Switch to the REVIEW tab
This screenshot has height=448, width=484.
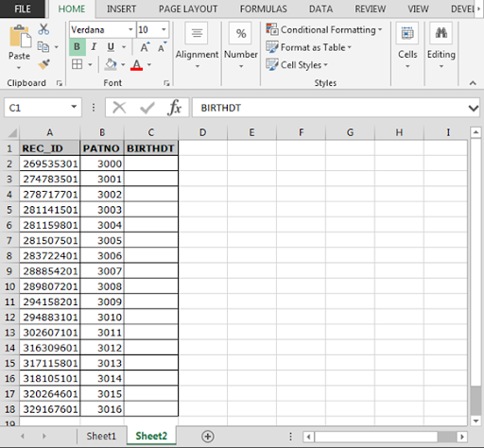click(371, 9)
